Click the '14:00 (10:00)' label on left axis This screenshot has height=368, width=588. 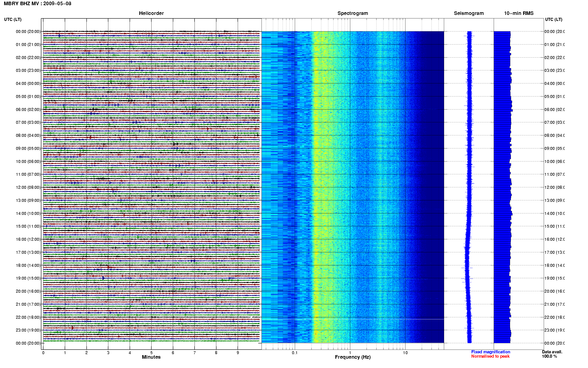coord(28,213)
